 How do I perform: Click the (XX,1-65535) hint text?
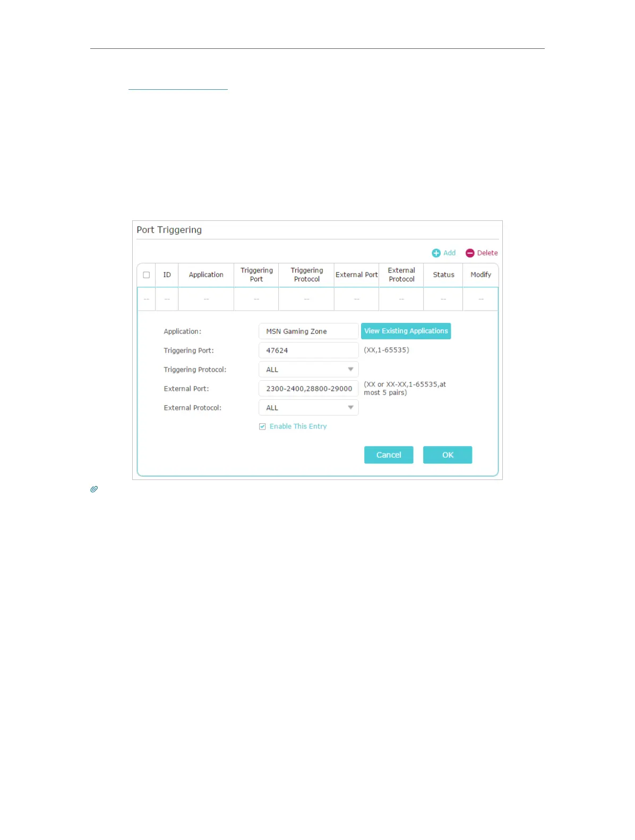(387, 350)
